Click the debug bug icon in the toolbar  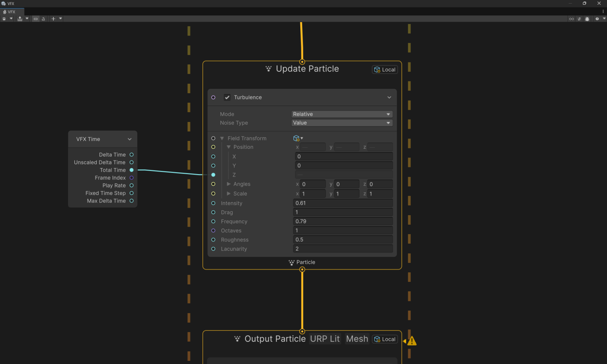[x=587, y=19]
